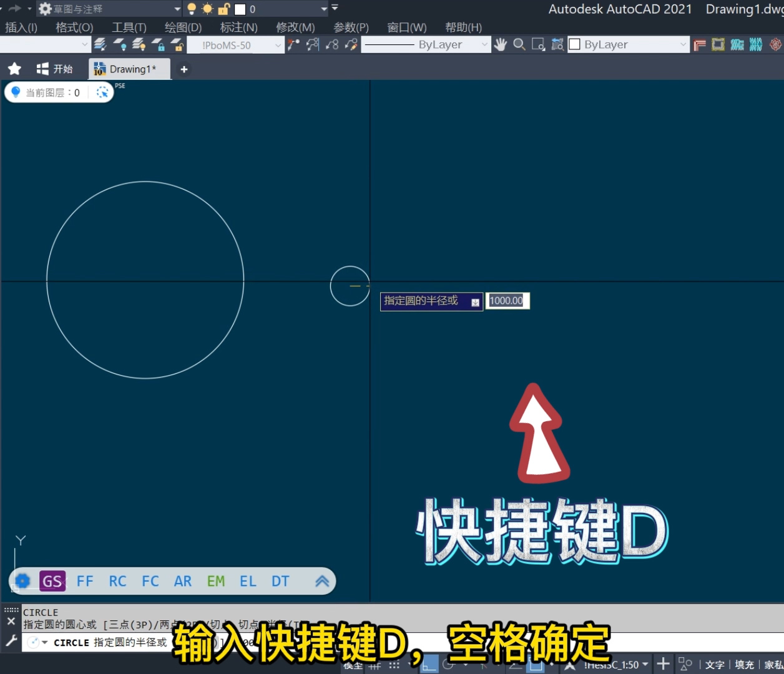Click the unlock layer icon with yellow padlock
Screen dimensions: 784x674
pyautogui.click(x=177, y=44)
